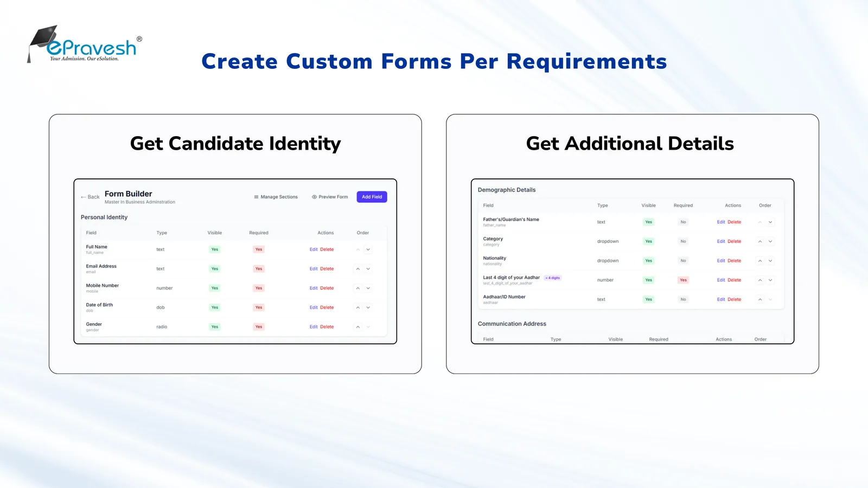Open Manage Sections

pos(276,197)
